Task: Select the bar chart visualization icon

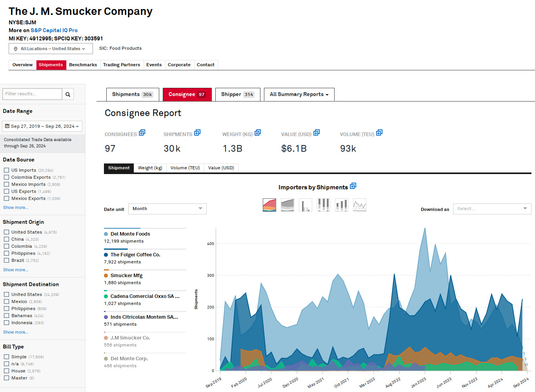Action: coord(306,205)
